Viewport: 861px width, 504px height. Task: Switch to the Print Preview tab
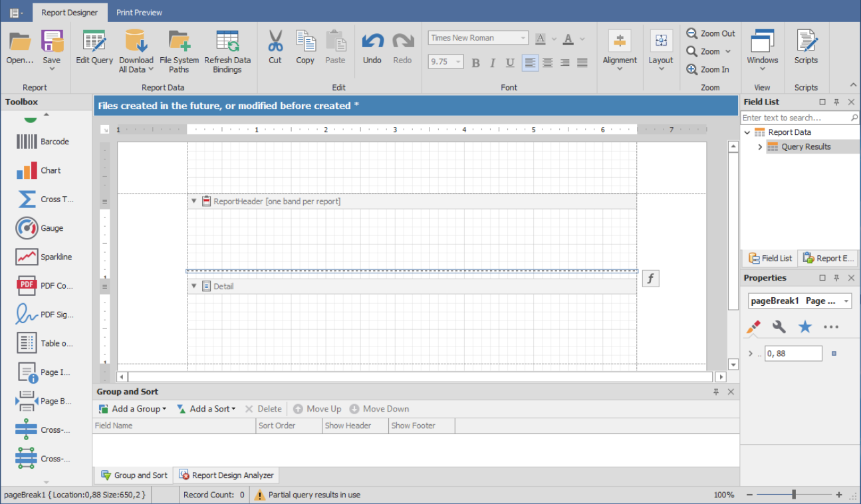pyautogui.click(x=139, y=13)
